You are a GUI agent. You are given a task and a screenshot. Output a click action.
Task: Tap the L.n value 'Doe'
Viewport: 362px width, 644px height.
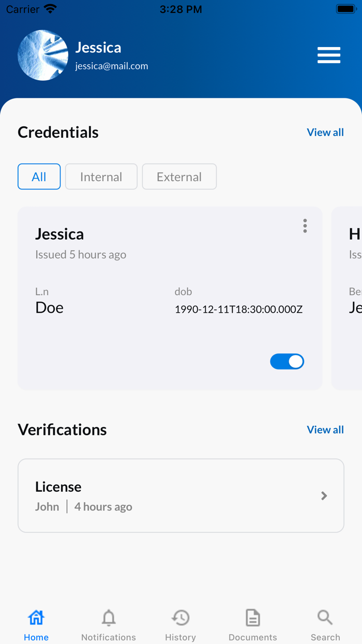[49, 308]
